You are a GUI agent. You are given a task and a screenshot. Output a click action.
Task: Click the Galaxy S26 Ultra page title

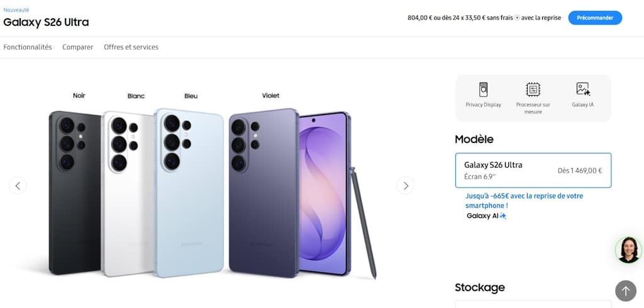pyautogui.click(x=46, y=22)
